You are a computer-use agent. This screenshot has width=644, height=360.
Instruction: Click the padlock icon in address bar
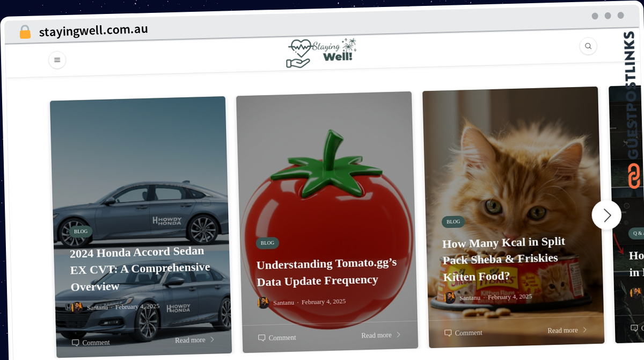coord(25,32)
